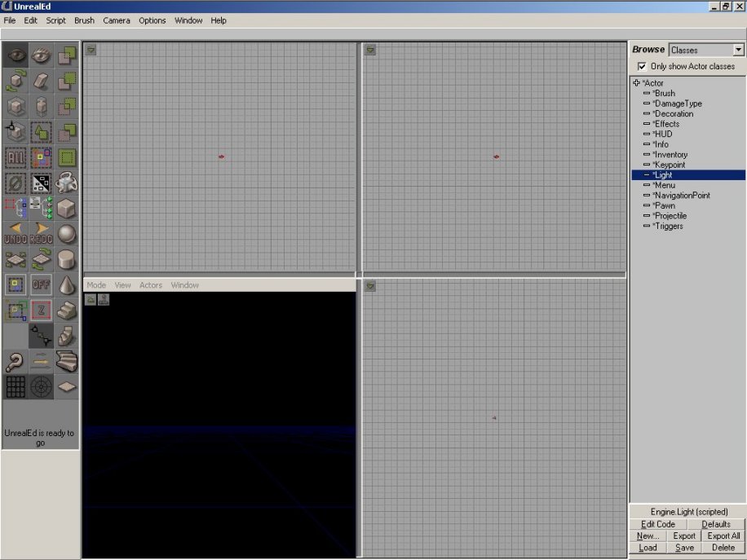The image size is (747, 560).
Task: Click the Invert selection black-white icon
Action: click(41, 183)
